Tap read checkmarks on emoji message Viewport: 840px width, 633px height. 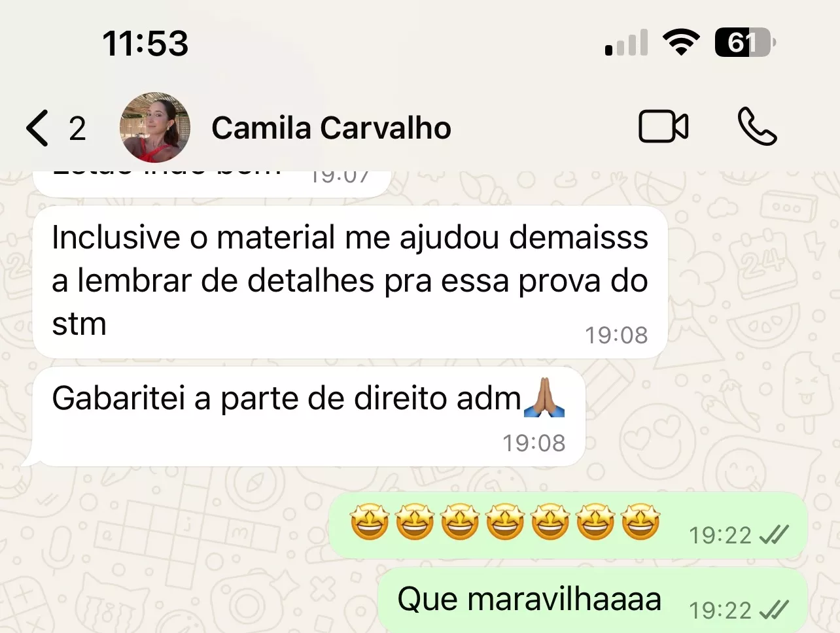click(x=774, y=536)
